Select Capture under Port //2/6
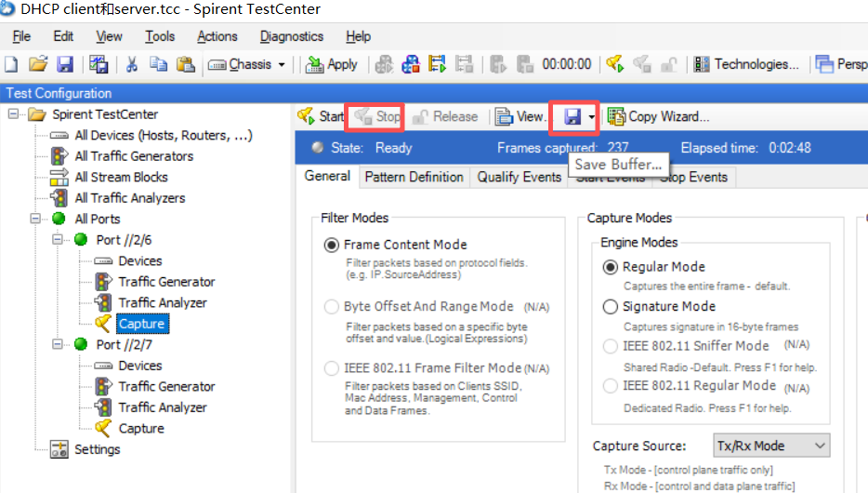 tap(141, 324)
